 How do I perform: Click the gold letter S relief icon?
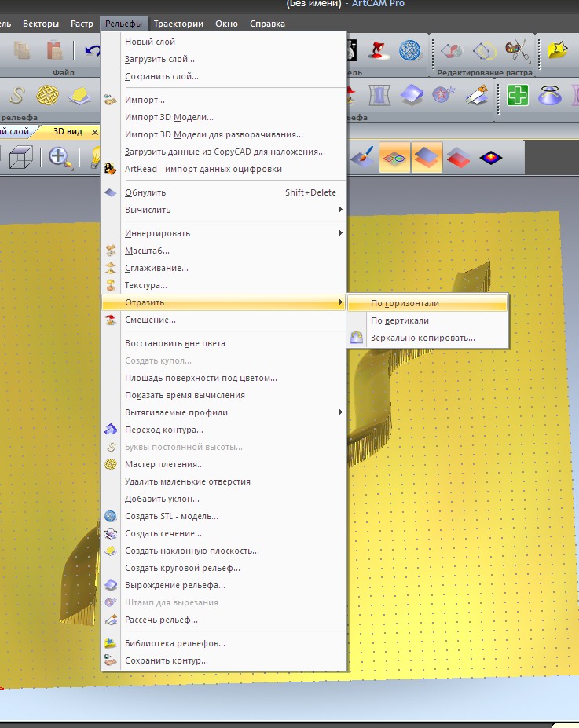pyautogui.click(x=17, y=95)
